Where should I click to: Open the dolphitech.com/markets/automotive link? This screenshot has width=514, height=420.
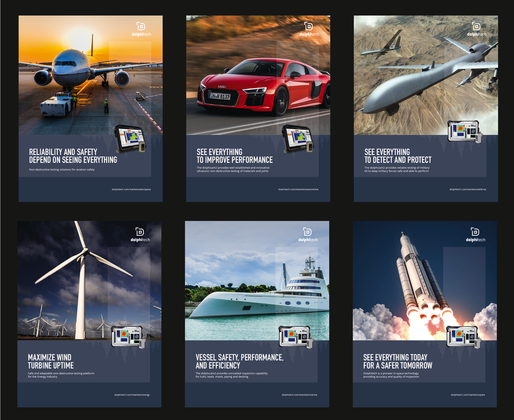pos(298,190)
